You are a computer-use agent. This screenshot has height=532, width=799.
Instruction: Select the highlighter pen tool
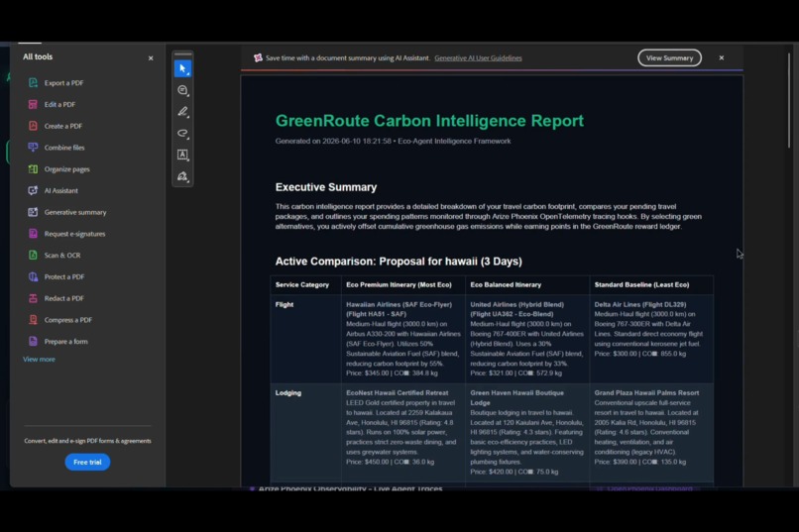(x=182, y=112)
